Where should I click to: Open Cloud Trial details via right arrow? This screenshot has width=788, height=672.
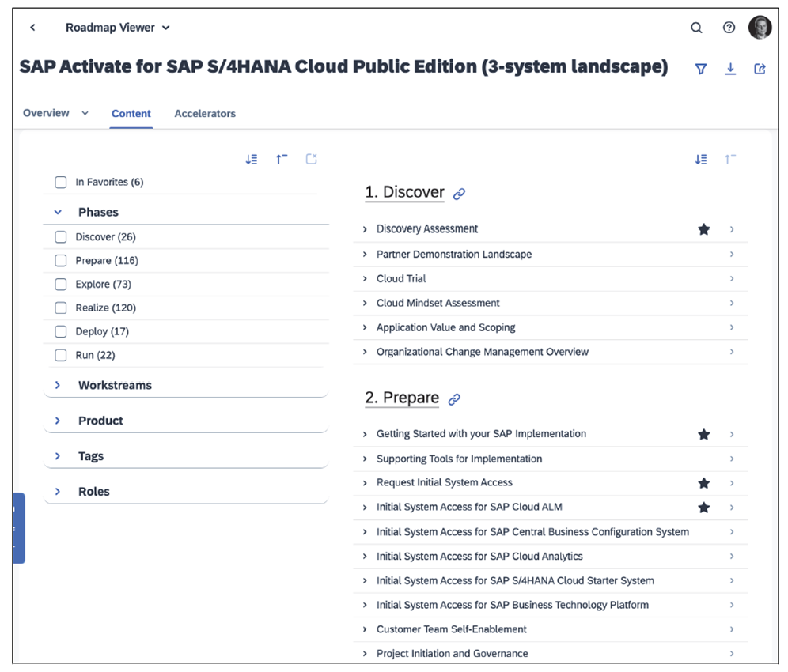[732, 278]
